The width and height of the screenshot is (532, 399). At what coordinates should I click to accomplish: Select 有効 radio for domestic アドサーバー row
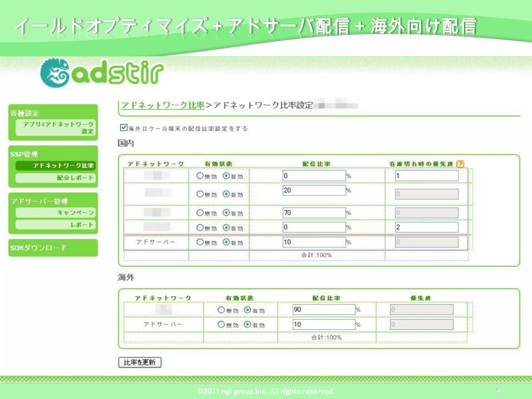tap(226, 242)
